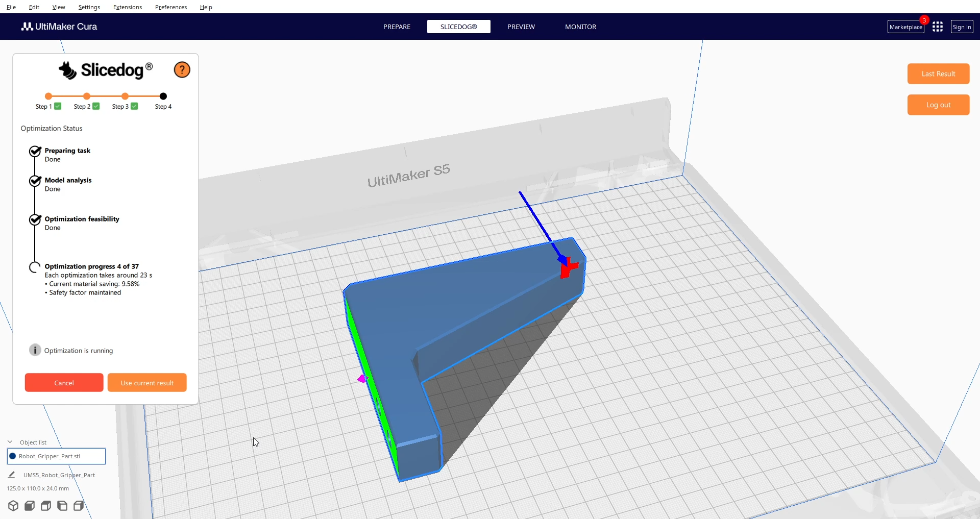
Task: Switch to right side view cube icon
Action: pyautogui.click(x=79, y=506)
